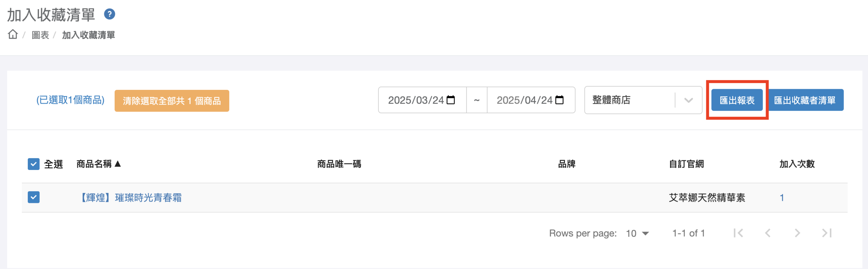Go to home via house icon
The image size is (868, 269).
[13, 34]
